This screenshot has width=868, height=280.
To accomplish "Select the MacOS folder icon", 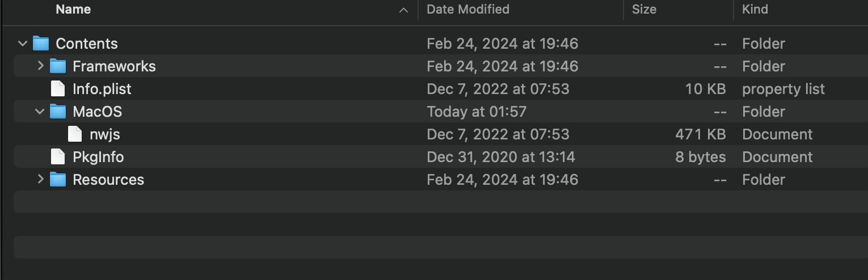I will pyautogui.click(x=58, y=112).
